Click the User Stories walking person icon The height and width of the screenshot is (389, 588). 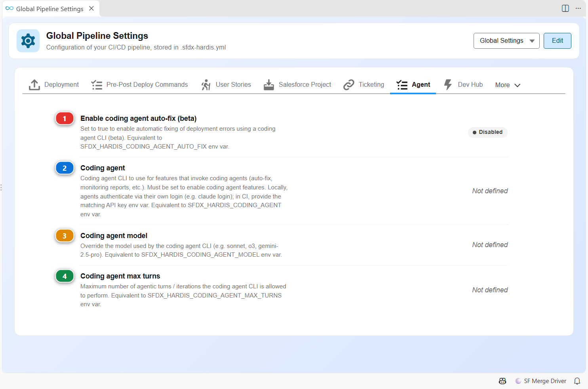tap(206, 85)
